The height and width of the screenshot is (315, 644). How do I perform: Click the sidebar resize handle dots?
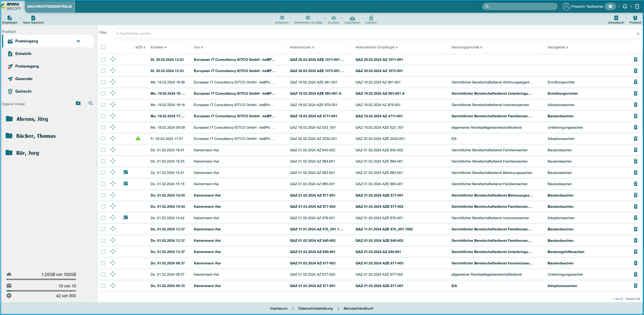96,164
